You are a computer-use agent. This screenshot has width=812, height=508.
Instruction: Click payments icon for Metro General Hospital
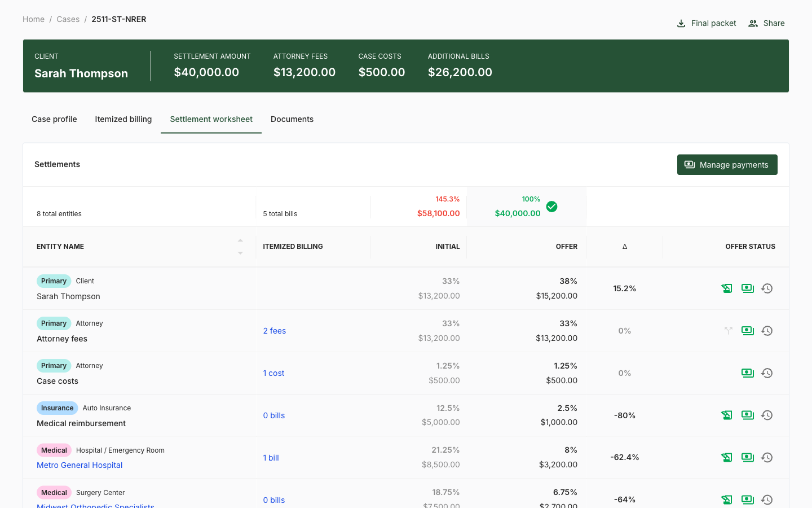point(748,458)
